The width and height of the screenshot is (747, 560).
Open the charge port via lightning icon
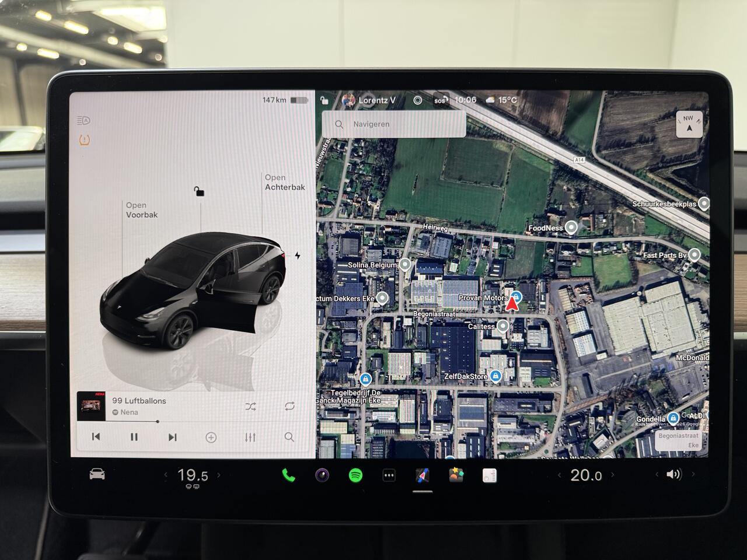pos(298,256)
